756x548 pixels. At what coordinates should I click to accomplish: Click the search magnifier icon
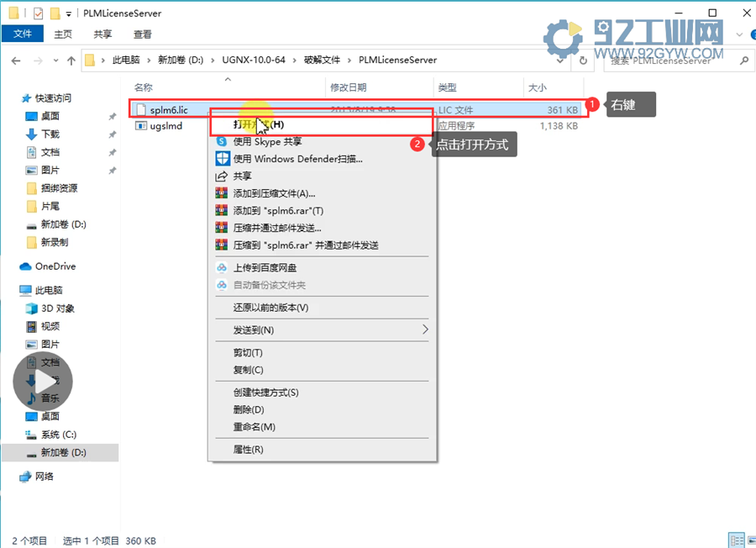coord(744,61)
